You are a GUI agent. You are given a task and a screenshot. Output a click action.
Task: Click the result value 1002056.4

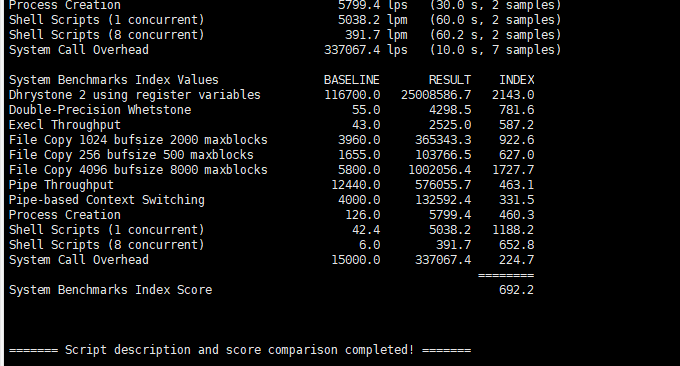[439, 170]
